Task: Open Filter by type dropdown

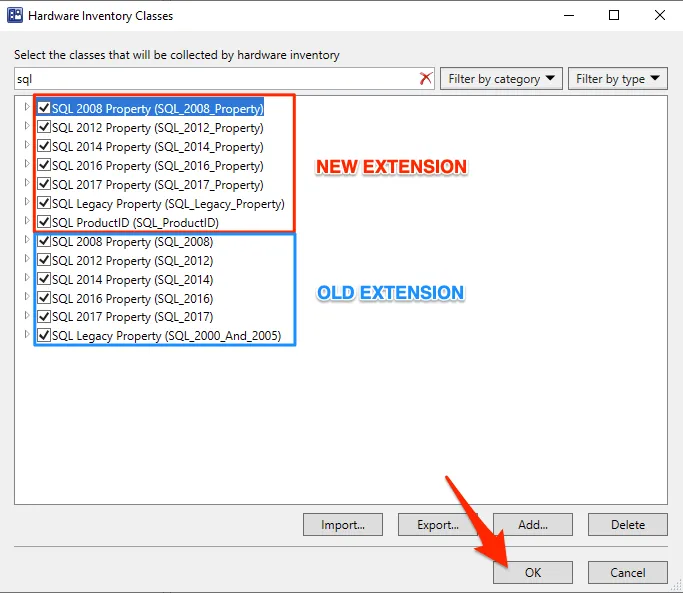Action: (618, 78)
